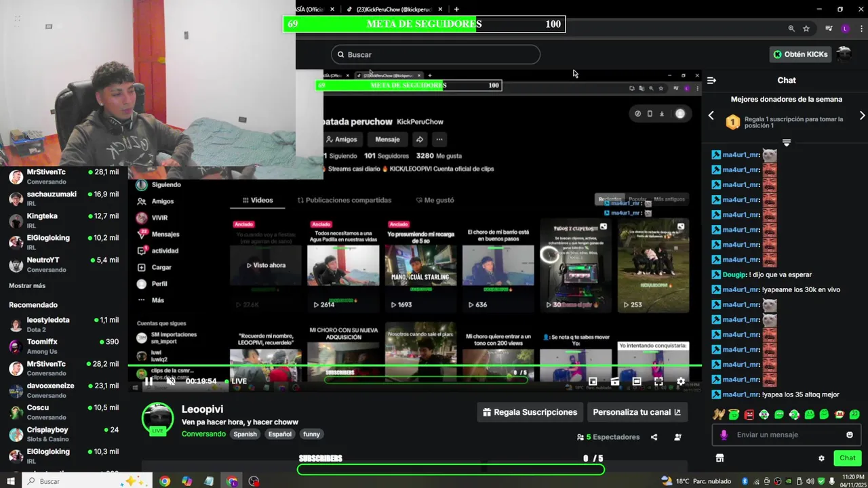Open a new browser tab
The height and width of the screenshot is (488, 868).
point(456,9)
